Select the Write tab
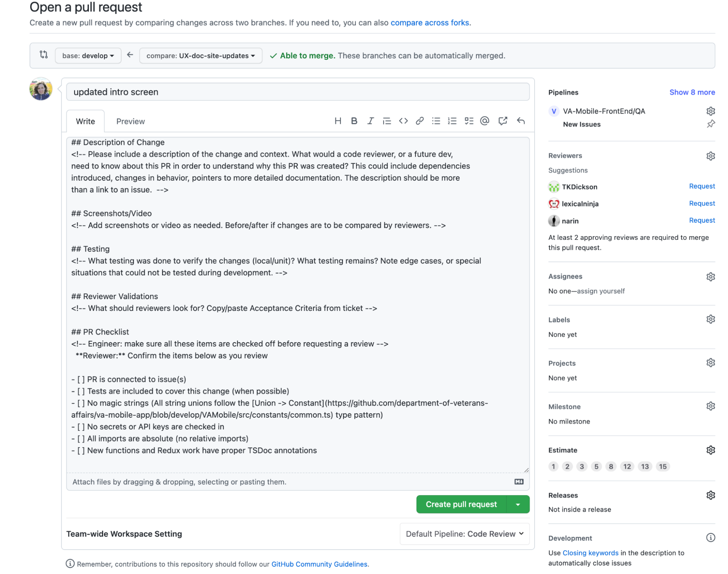Viewport: 728px width, 574px height. click(x=86, y=121)
